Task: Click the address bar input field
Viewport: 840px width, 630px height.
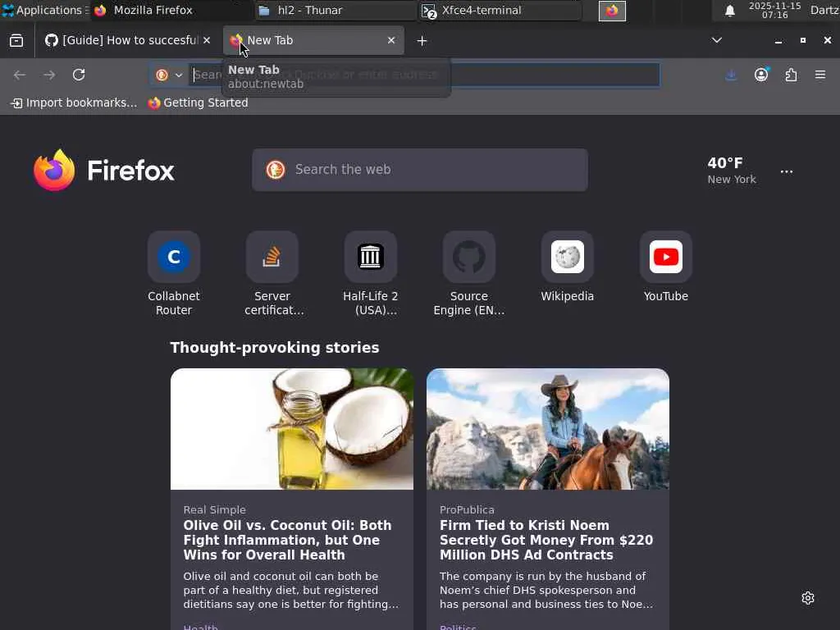Action: pyautogui.click(x=426, y=75)
